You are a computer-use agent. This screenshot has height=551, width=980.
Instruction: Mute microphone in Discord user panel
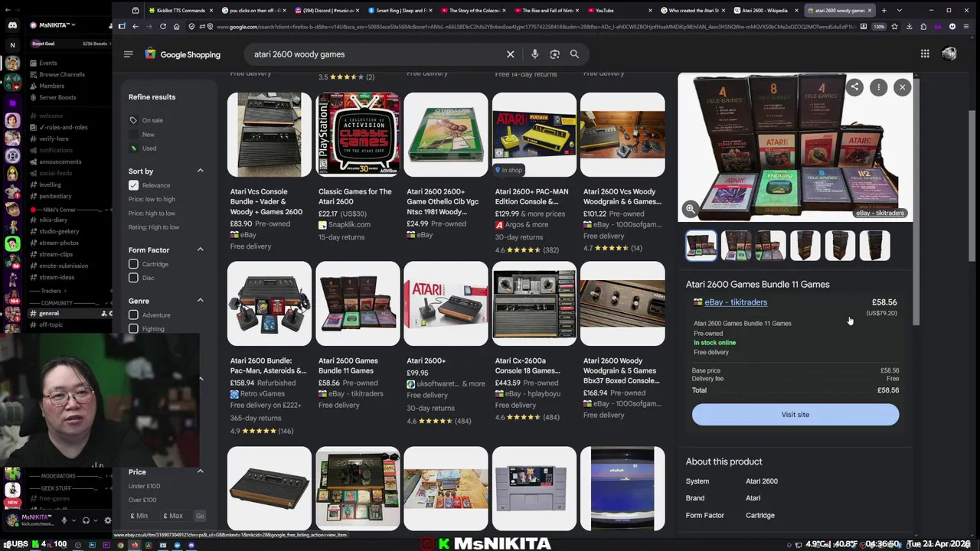click(64, 520)
